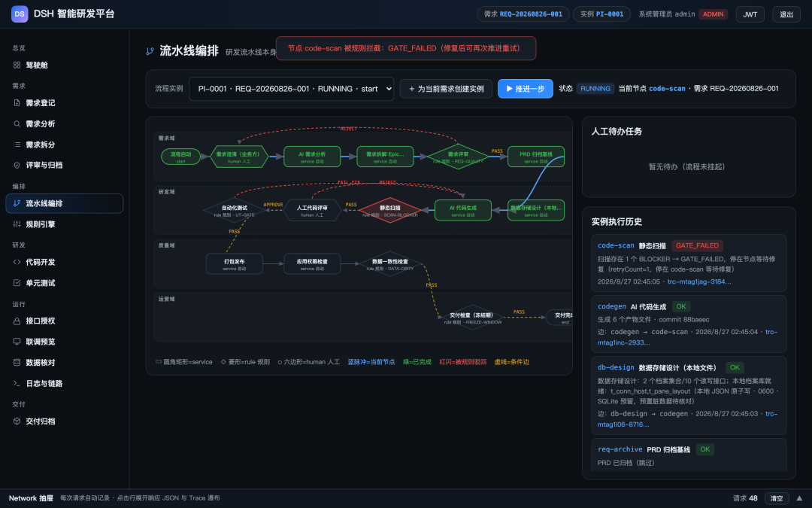Click the 需求分析 magnifier icon
Screen dimensions: 812x508
point(17,124)
